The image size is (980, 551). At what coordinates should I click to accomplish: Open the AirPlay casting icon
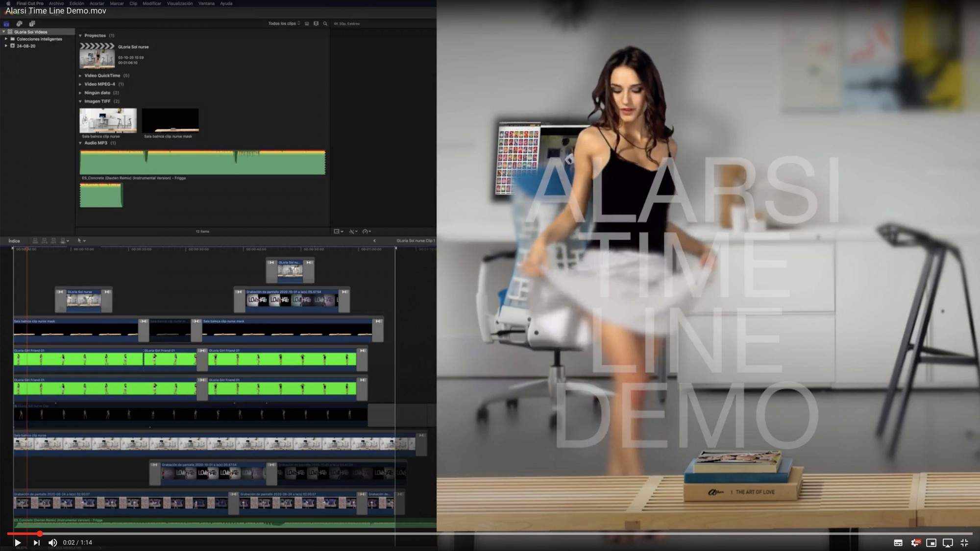(x=948, y=543)
